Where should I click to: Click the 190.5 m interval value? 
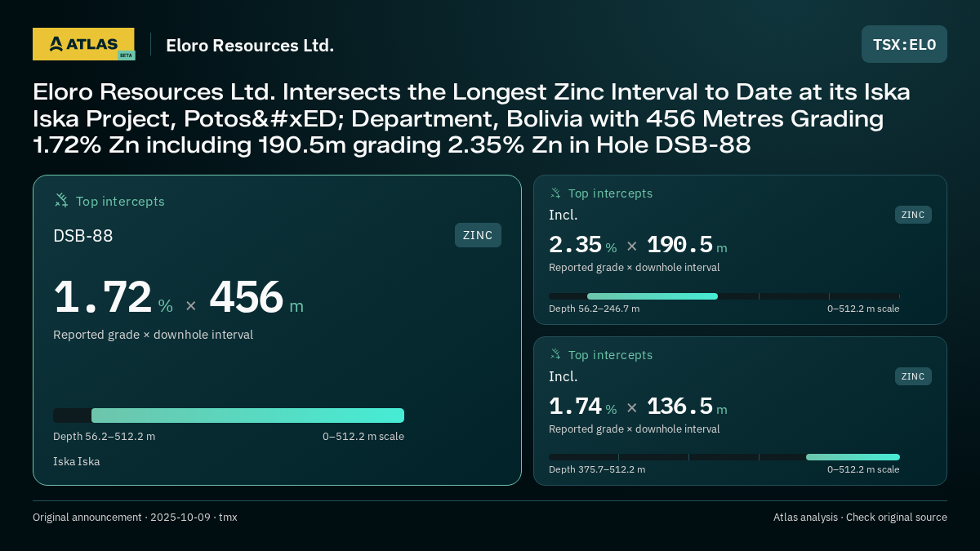coord(687,245)
